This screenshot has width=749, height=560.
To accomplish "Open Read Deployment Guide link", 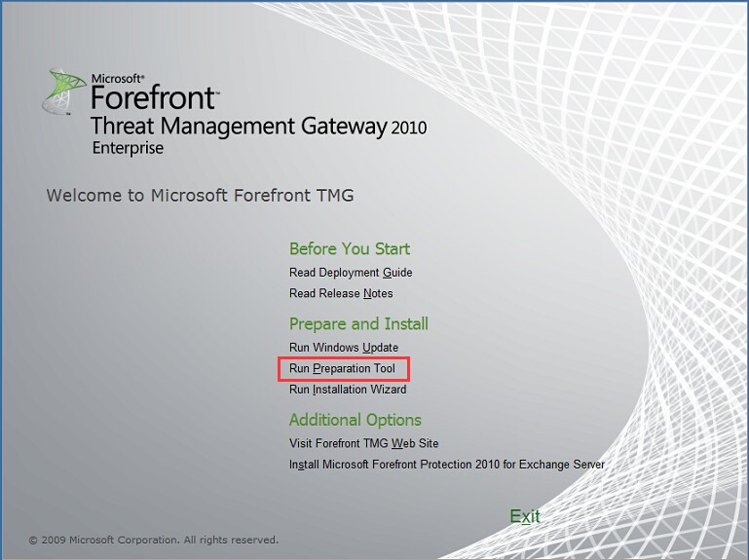I will point(351,273).
